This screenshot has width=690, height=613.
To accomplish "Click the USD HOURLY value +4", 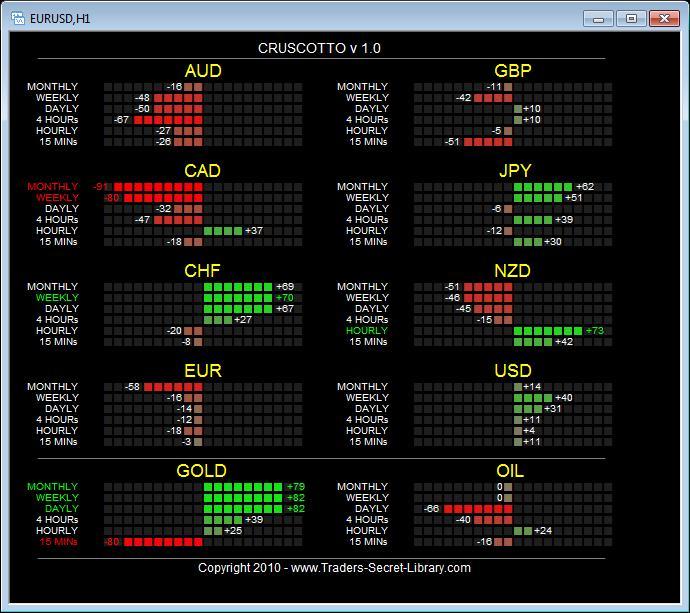I will click(x=529, y=431).
